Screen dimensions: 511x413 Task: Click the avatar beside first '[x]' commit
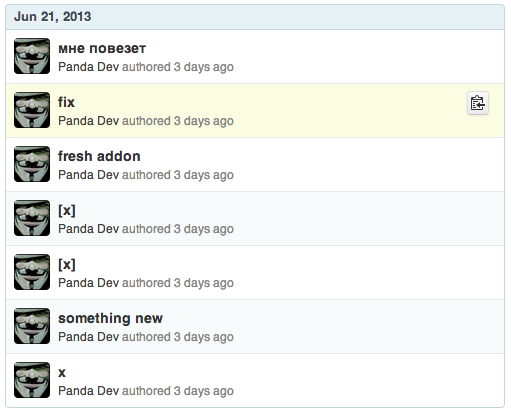click(x=32, y=218)
